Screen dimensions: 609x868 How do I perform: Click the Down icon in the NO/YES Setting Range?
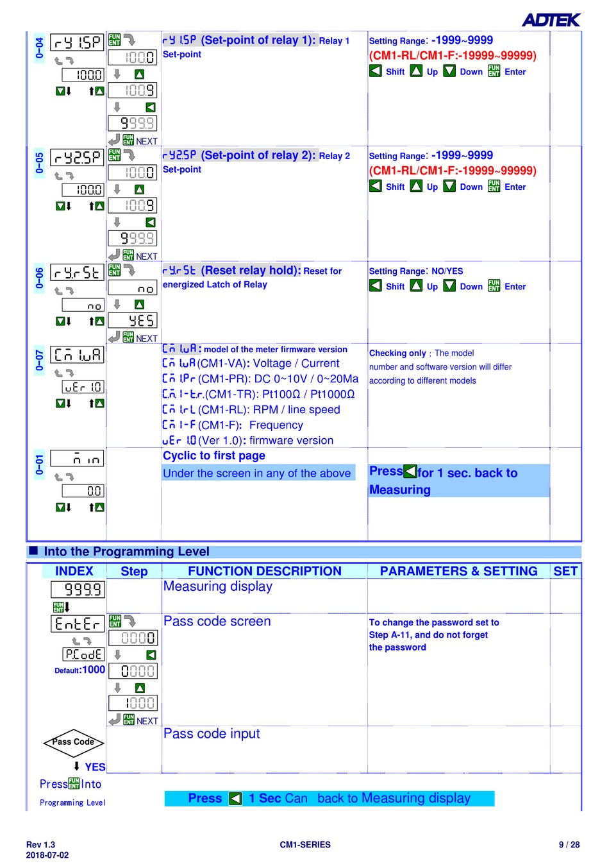(x=449, y=285)
